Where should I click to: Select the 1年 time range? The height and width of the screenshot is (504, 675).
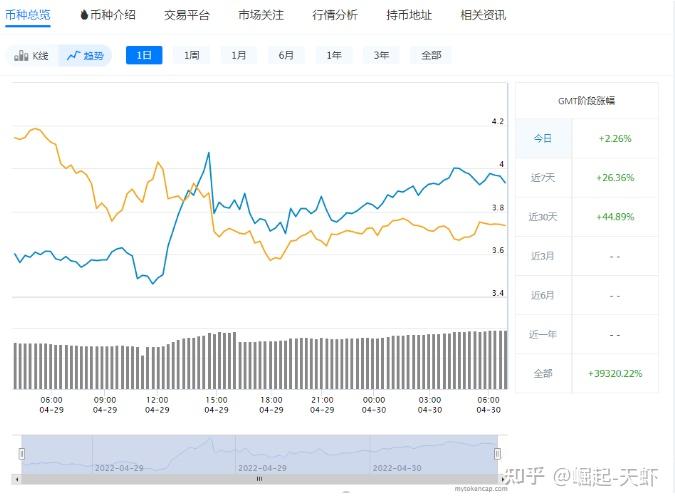(x=334, y=55)
